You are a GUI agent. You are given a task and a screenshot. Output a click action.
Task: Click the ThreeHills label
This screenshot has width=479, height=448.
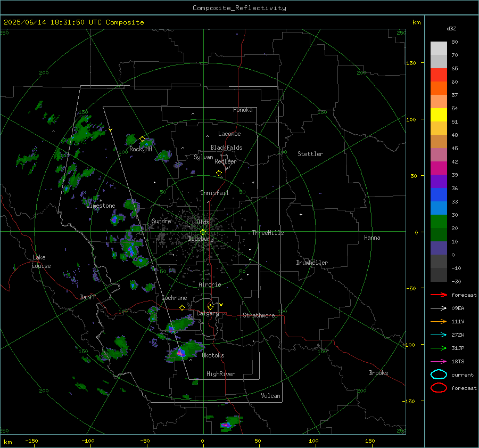pyautogui.click(x=268, y=233)
